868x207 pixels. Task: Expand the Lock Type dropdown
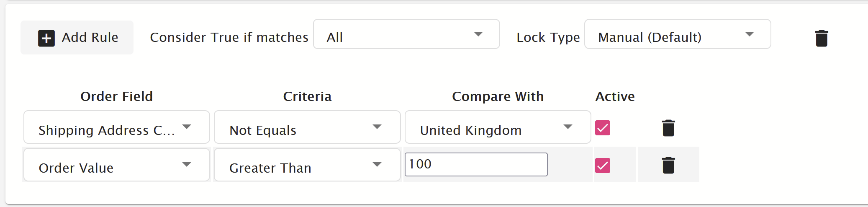click(678, 34)
